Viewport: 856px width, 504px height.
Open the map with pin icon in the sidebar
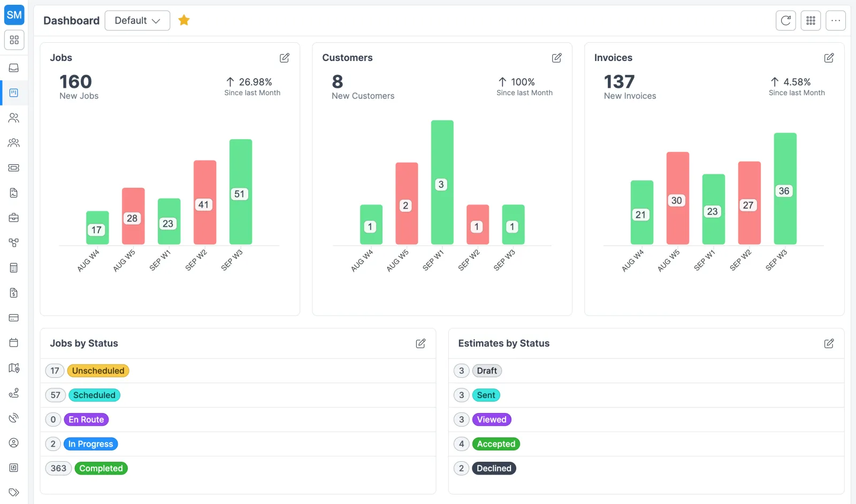[14, 368]
